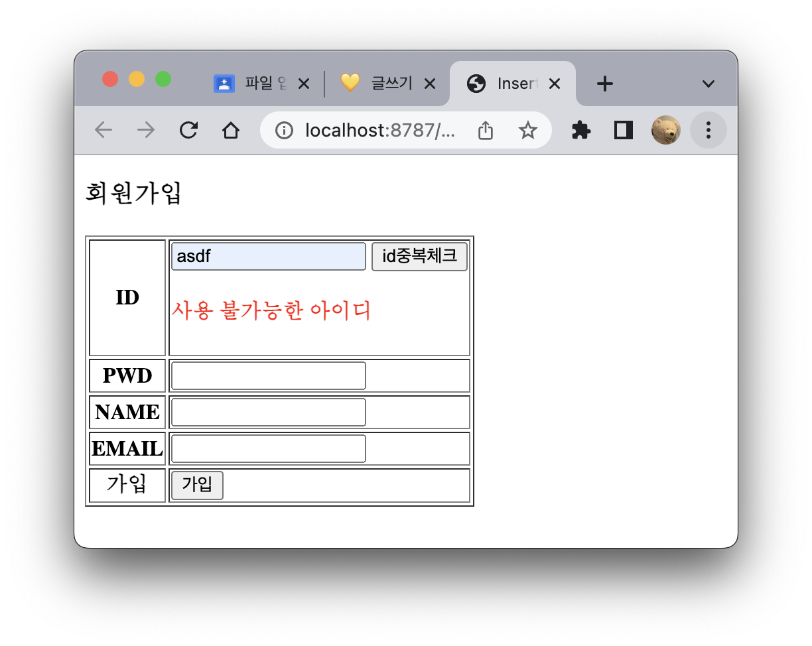
Task: Focus the NAME input field
Action: 269,413
